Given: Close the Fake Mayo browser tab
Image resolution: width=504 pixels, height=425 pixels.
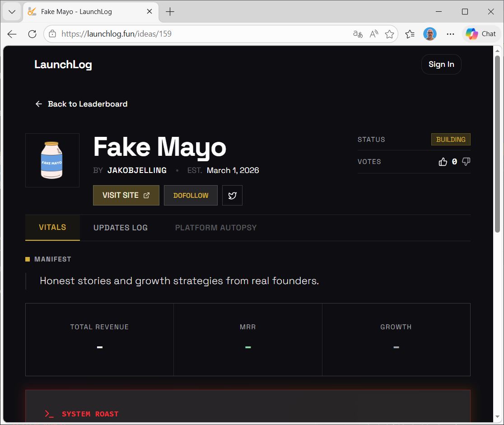Looking at the screenshot, I should click(x=149, y=12).
